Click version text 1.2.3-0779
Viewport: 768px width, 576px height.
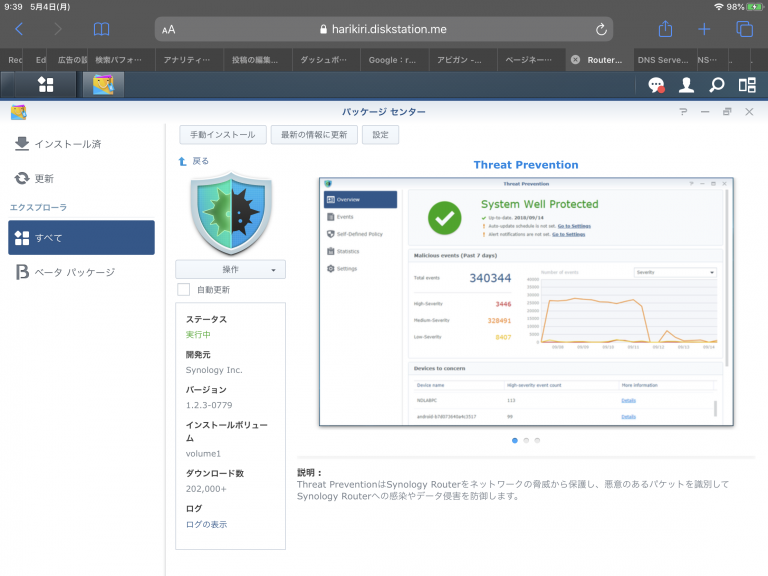point(209,405)
